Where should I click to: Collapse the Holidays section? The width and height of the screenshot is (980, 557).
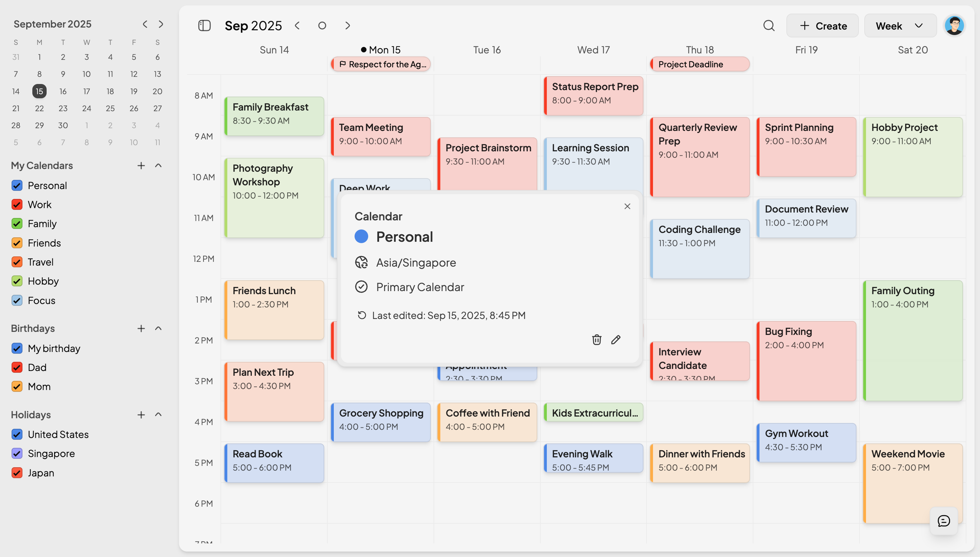click(158, 415)
